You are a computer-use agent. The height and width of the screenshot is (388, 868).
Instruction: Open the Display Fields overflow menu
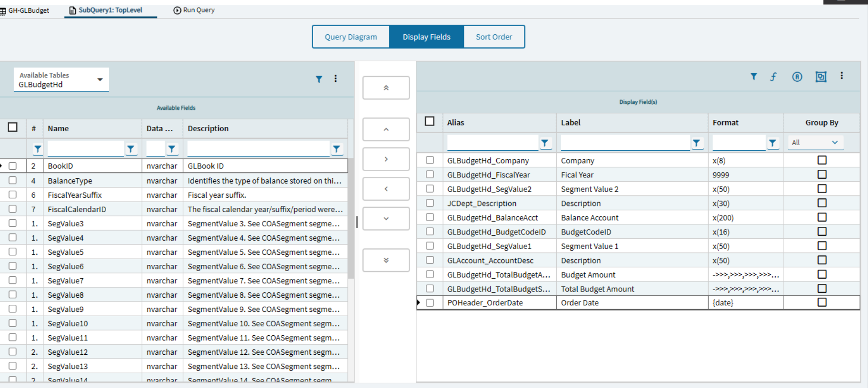coord(841,76)
